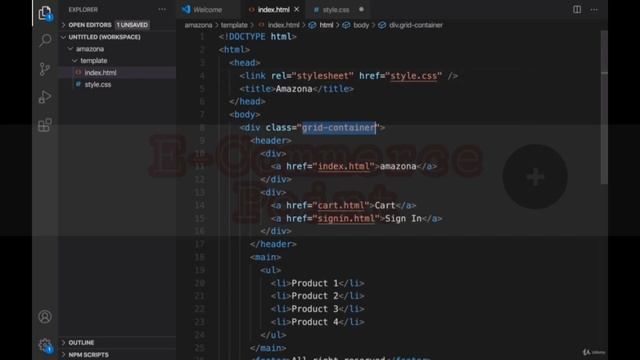Image resolution: width=640 pixels, height=360 pixels.
Task: Click the opening body tag
Action: coord(244,115)
